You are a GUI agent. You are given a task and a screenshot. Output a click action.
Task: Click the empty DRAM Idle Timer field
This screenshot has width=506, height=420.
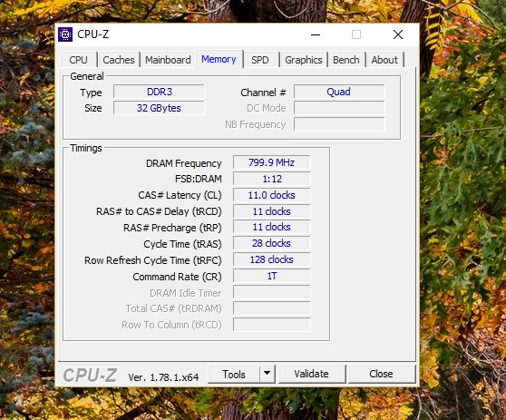(x=272, y=292)
